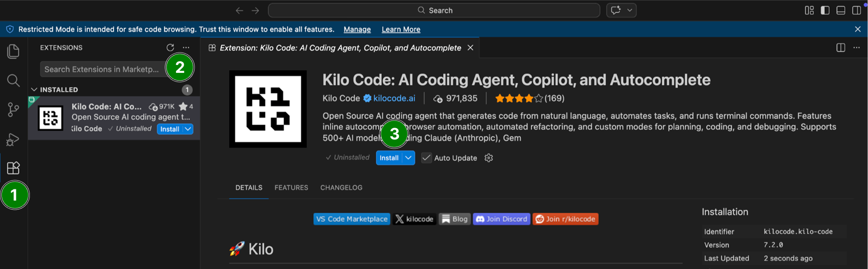
Task: Click Install button in sidebar list item
Action: (170, 129)
